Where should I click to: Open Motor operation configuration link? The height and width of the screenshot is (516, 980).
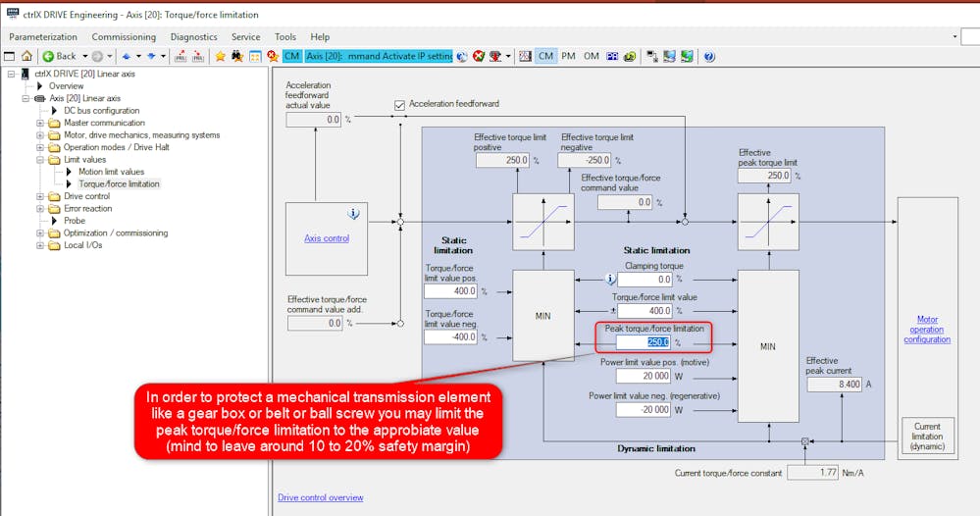(x=927, y=330)
